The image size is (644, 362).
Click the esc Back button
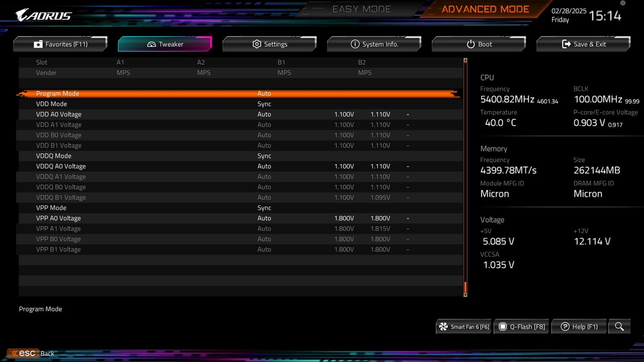pyautogui.click(x=32, y=353)
